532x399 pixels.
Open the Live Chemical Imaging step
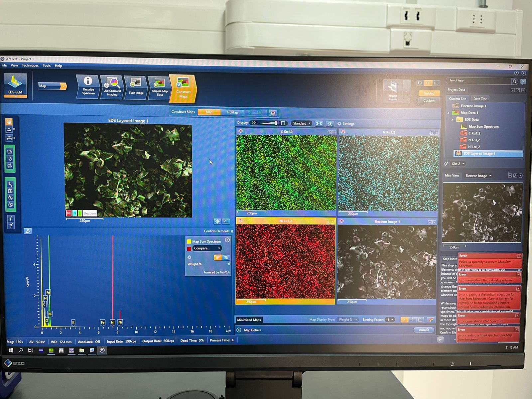tap(112, 86)
